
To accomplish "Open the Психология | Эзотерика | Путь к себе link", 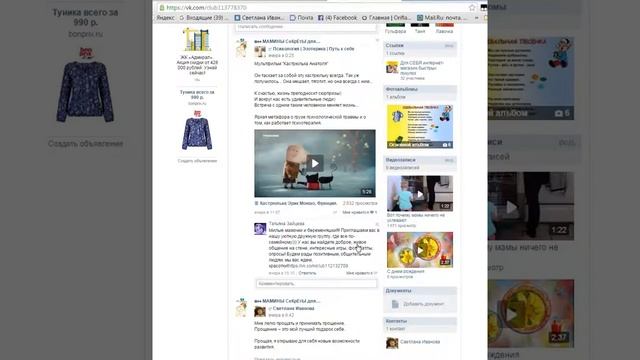I will click(x=313, y=49).
